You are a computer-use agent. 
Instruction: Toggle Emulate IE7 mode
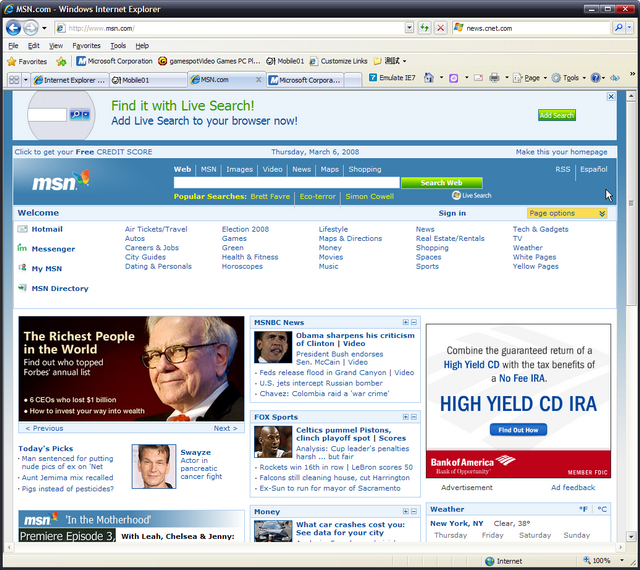click(392, 78)
